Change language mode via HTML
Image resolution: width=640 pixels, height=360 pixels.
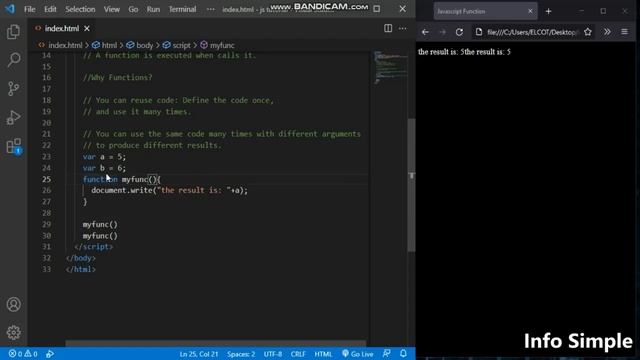[323, 354]
